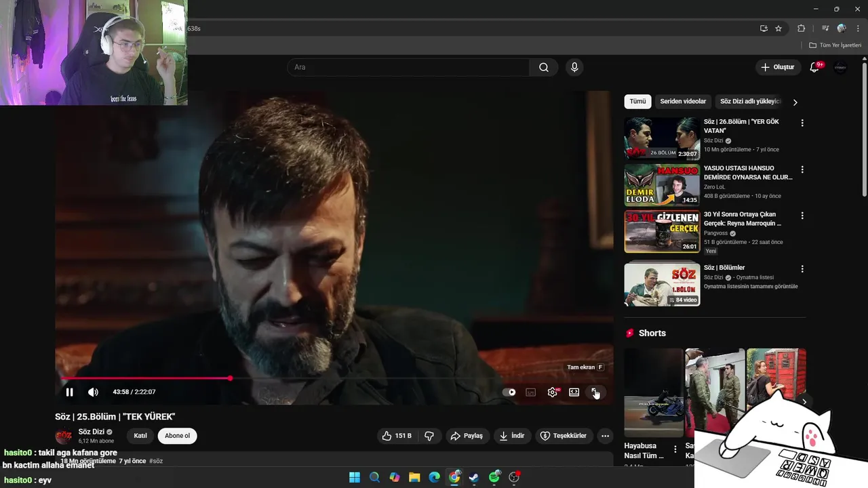The width and height of the screenshot is (868, 488).
Task: Open options for Söz Bölümler playlist
Action: pos(802,269)
